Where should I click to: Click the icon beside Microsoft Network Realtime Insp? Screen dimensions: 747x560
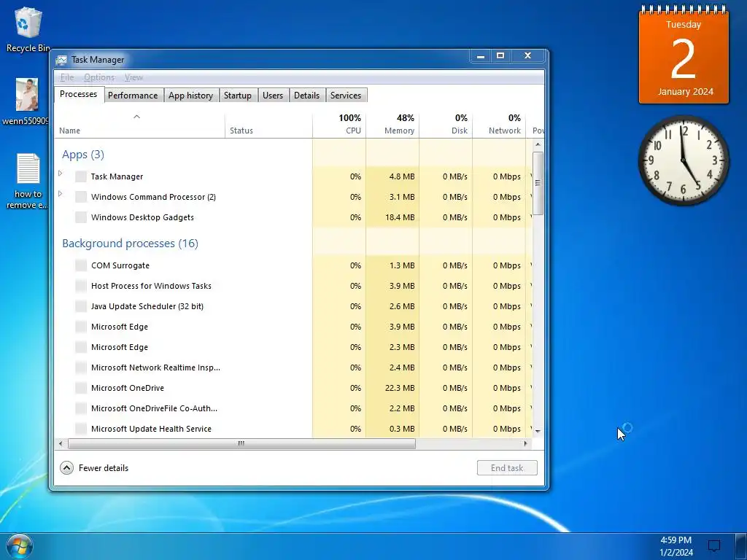click(81, 367)
